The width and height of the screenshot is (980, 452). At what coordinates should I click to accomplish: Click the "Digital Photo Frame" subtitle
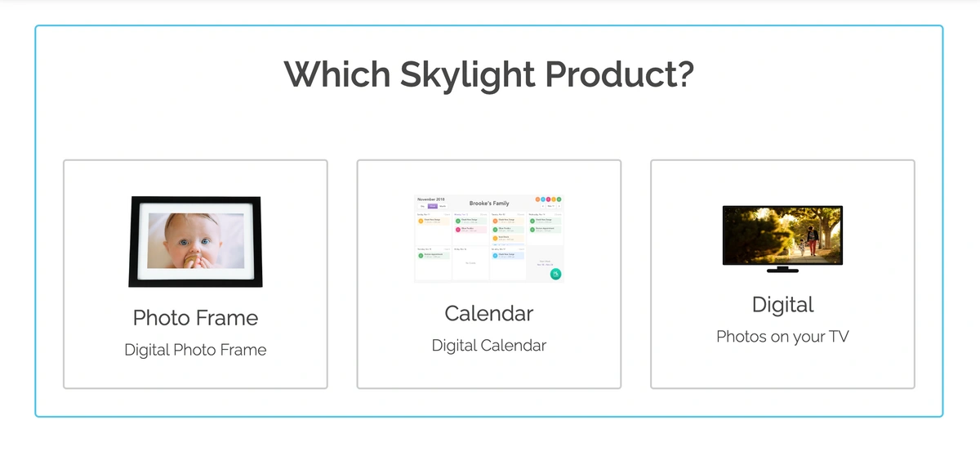[x=195, y=350]
